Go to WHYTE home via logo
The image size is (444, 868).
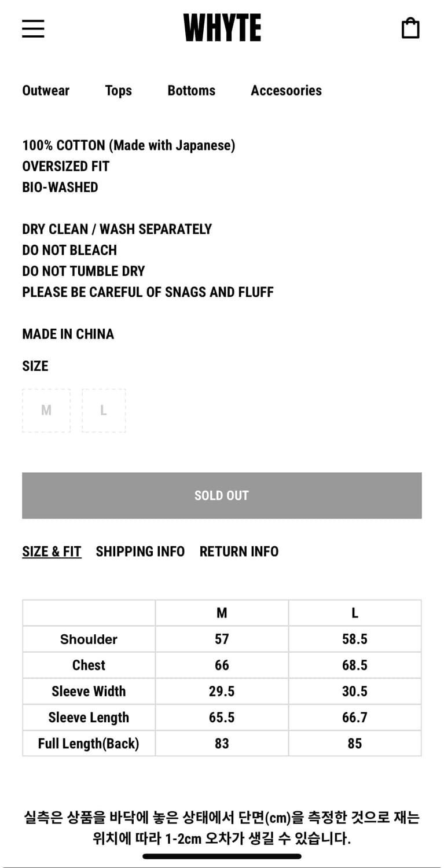pyautogui.click(x=222, y=28)
